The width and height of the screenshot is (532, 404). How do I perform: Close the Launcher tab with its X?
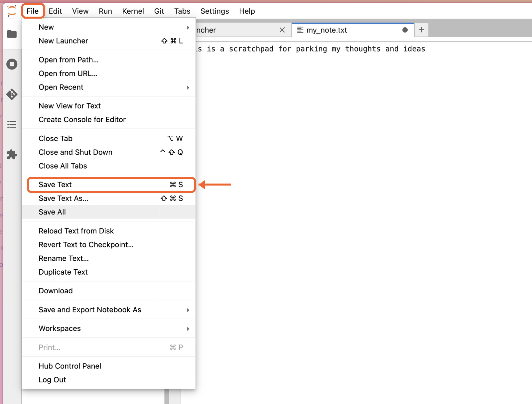(282, 30)
